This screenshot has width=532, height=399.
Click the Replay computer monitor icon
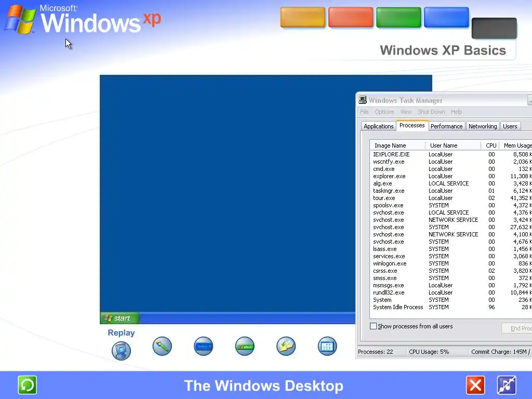pyautogui.click(x=121, y=351)
